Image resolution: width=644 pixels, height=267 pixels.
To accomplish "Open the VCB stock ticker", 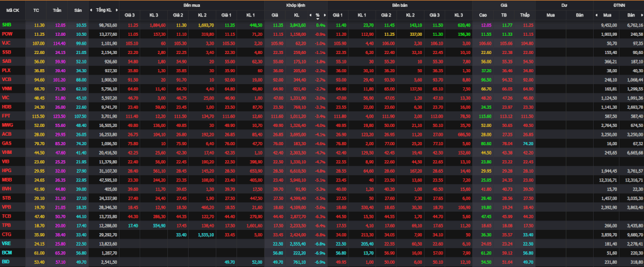I will pos(6,79).
